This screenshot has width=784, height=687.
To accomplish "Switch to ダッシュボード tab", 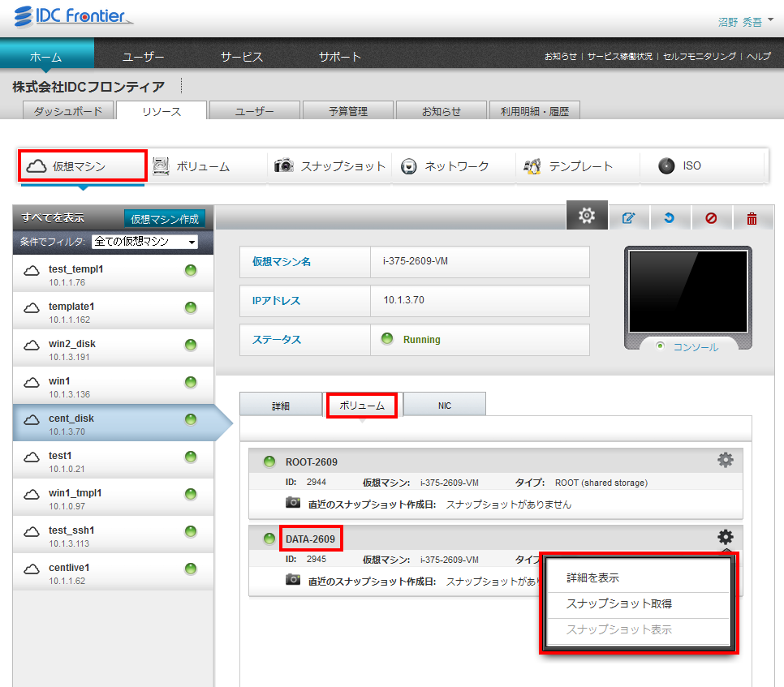I will pyautogui.click(x=68, y=110).
